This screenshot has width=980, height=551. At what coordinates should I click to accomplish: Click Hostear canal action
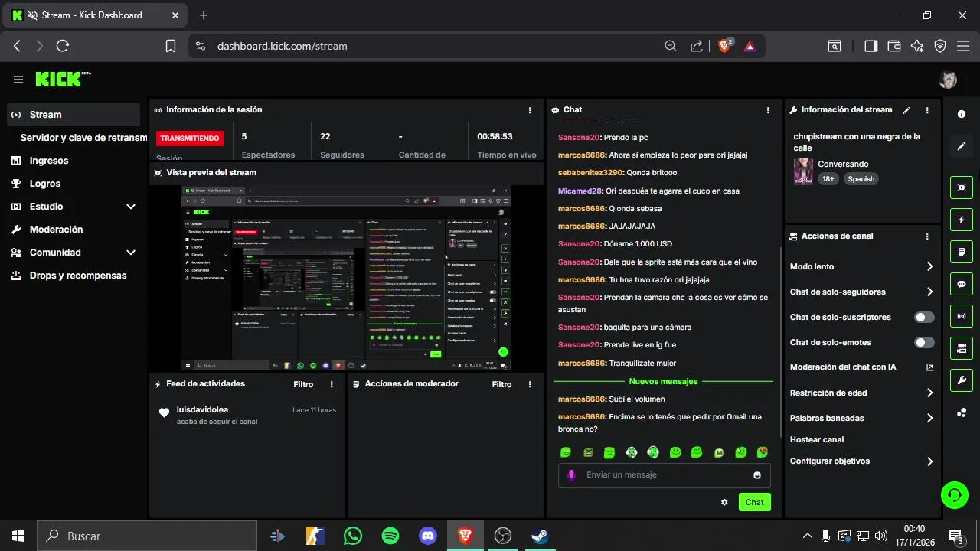[817, 440]
